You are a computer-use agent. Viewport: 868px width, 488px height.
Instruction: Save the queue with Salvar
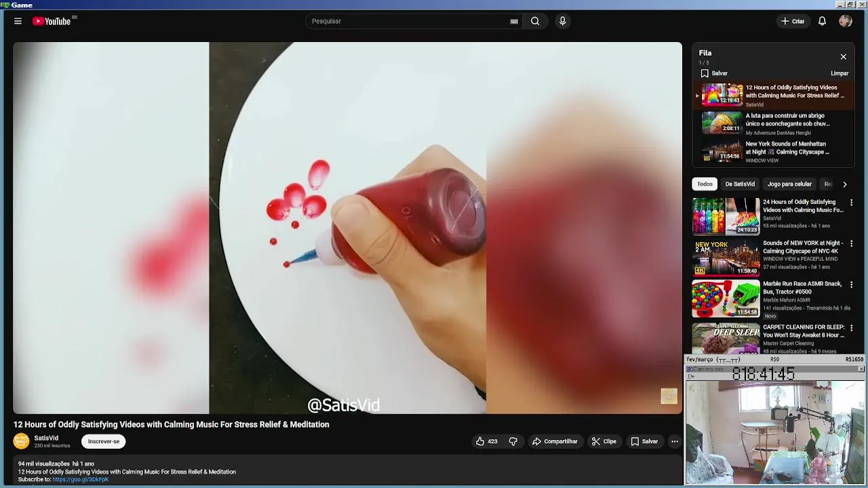[x=714, y=73]
